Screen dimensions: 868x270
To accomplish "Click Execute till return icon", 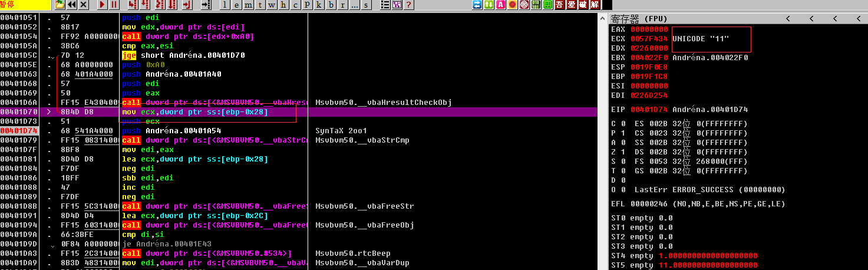I will tap(186, 5).
